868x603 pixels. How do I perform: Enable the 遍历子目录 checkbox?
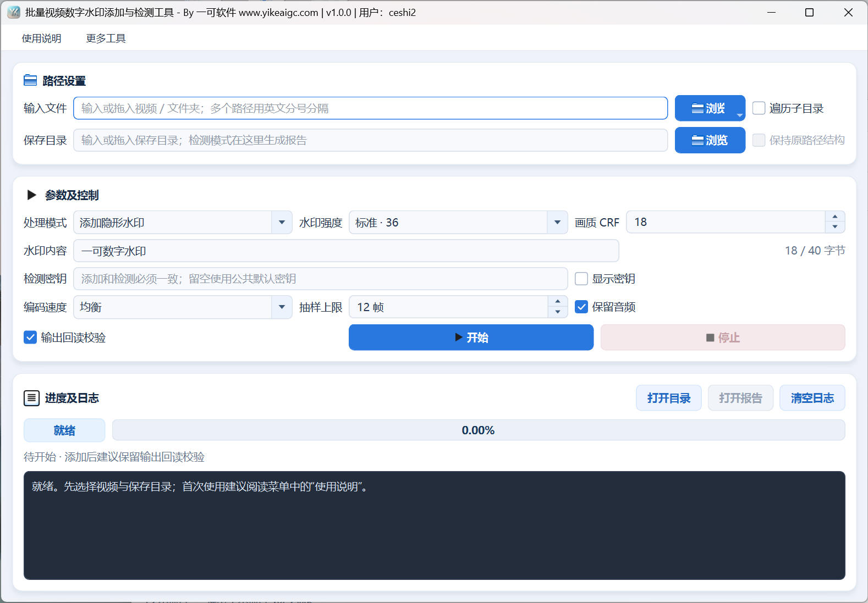[759, 108]
